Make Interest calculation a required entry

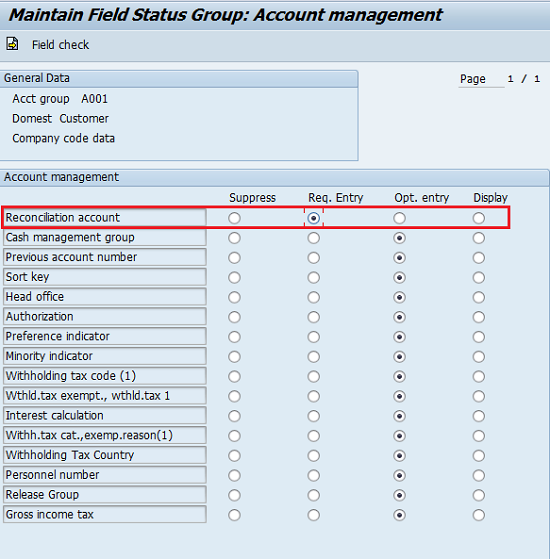[x=314, y=416]
